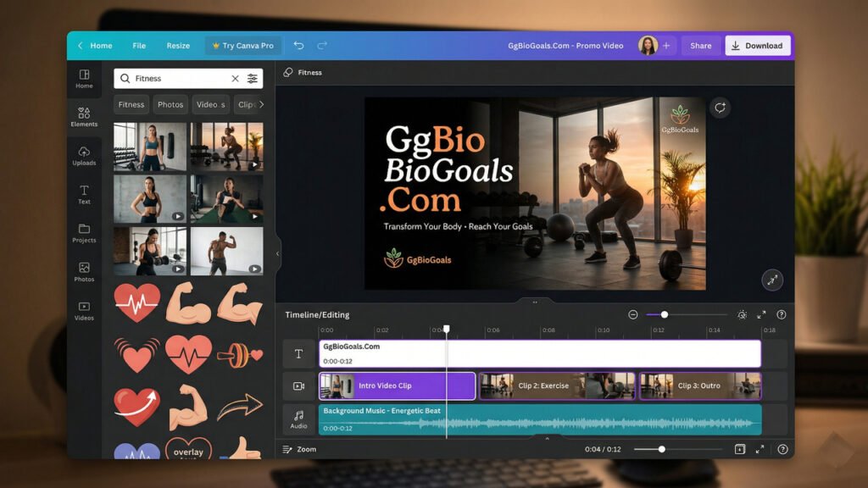Click the Try Canva Pro button

pos(243,45)
